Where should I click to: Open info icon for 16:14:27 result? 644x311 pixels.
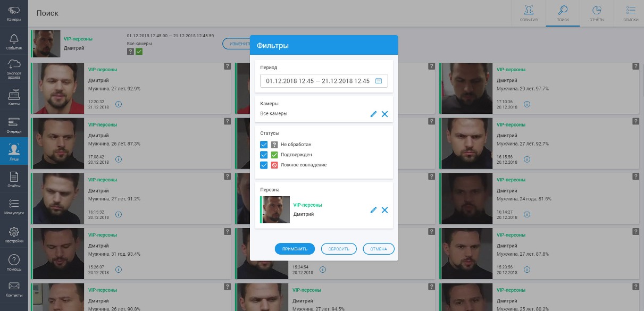pos(526,214)
